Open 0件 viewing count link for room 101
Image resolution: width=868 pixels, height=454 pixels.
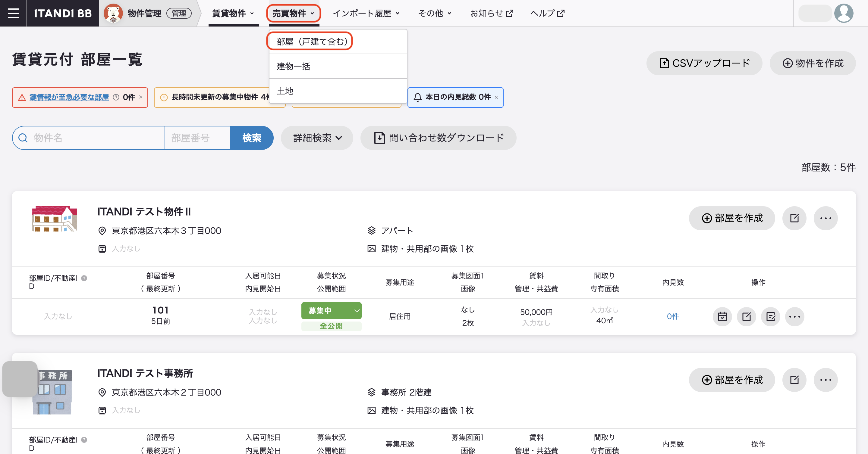[x=673, y=316]
